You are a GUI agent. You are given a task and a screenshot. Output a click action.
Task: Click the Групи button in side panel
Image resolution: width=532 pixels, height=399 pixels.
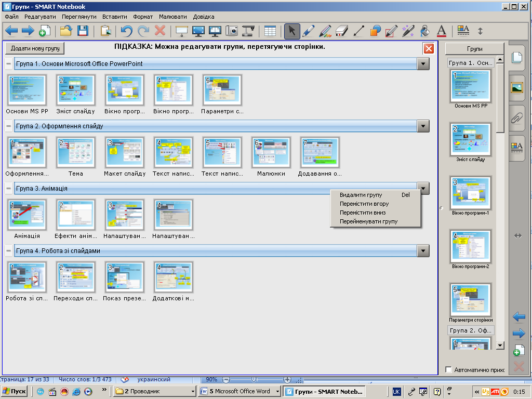point(474,48)
